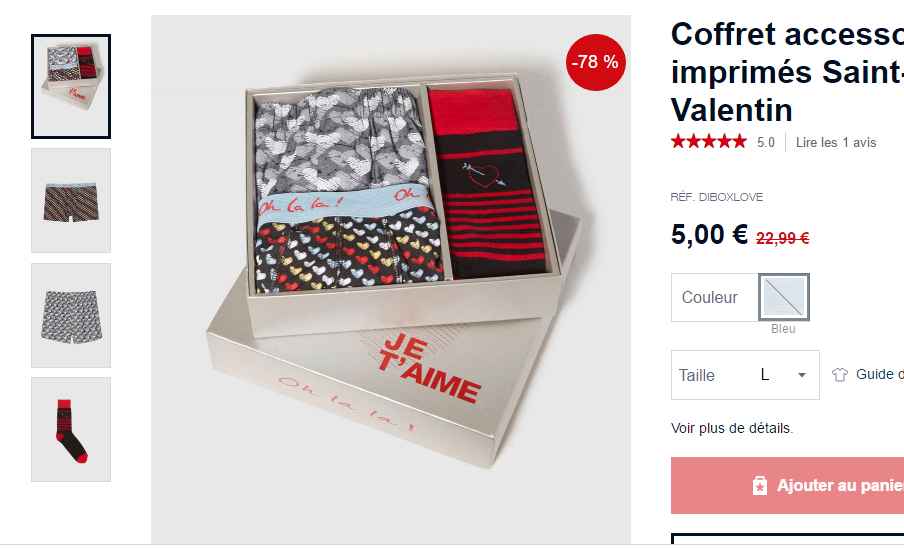904x548 pixels.
Task: Click 'Voir plus de détails' link
Action: pos(732,428)
